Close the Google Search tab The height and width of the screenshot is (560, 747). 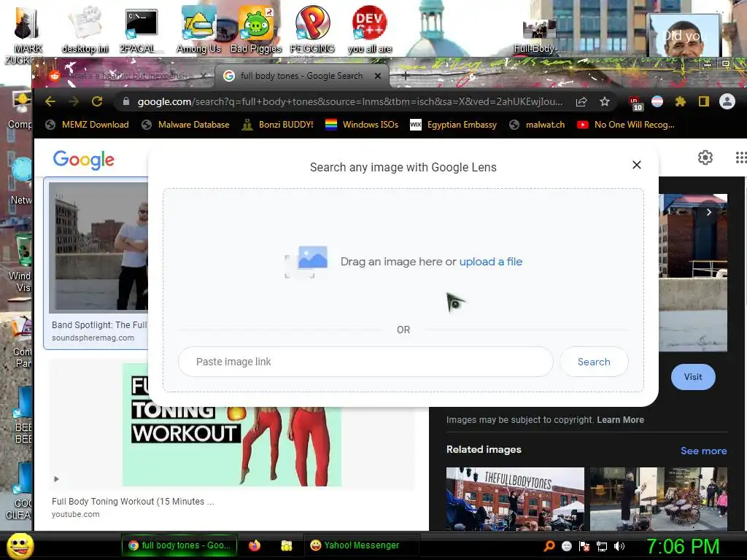coord(378,76)
